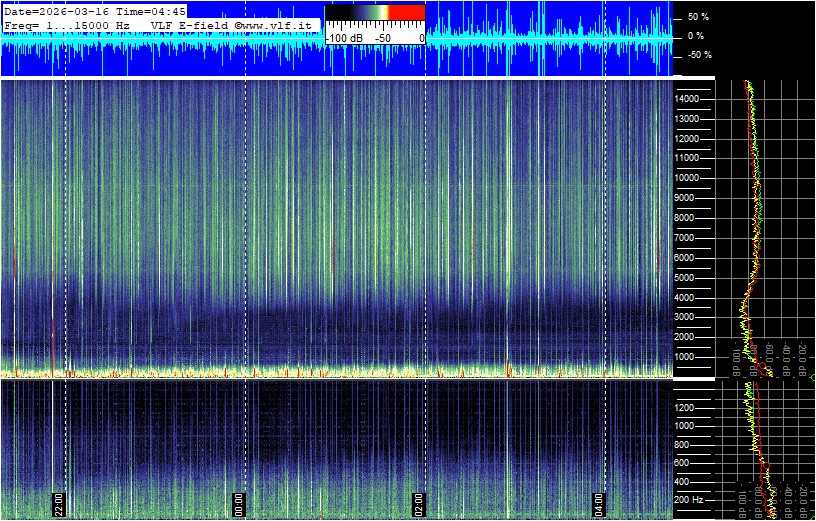The image size is (816, 521).
Task: Click the 200 Hz label on the lower axis
Action: [x=688, y=499]
